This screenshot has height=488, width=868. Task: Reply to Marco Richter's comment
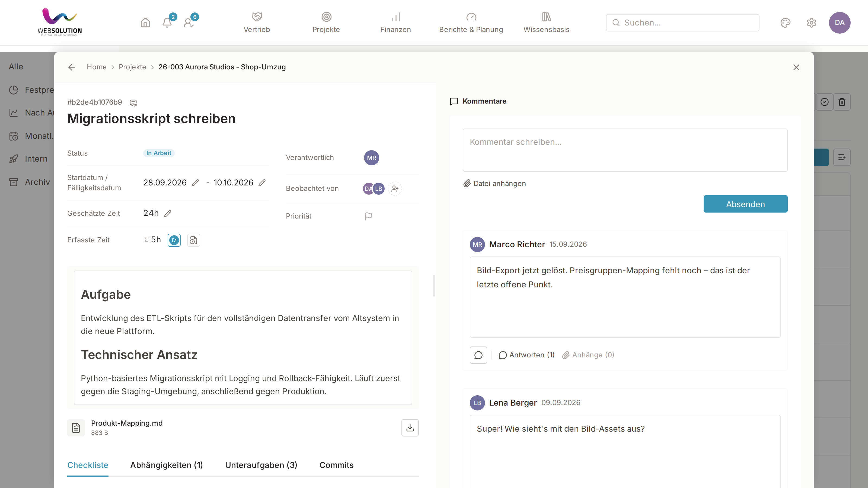tap(478, 355)
